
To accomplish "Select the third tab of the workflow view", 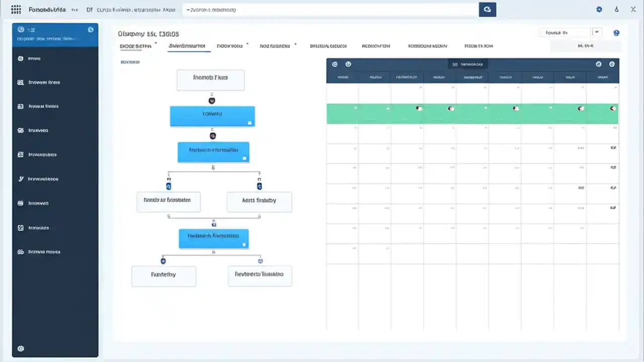I will point(229,46).
